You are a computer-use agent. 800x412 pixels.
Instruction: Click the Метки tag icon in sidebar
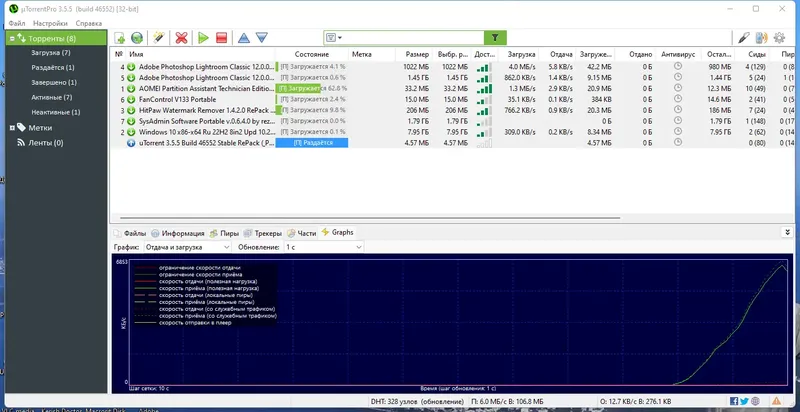[21, 127]
